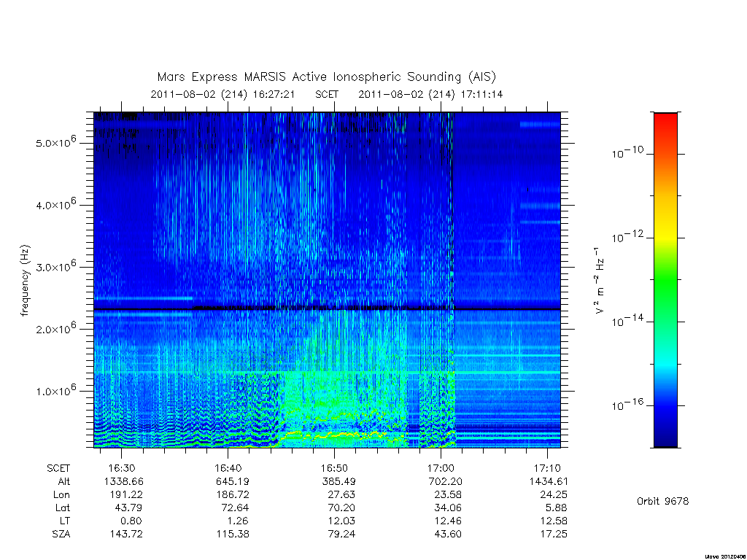Select latitude value 70.20
The height and width of the screenshot is (560, 747).
(x=341, y=507)
